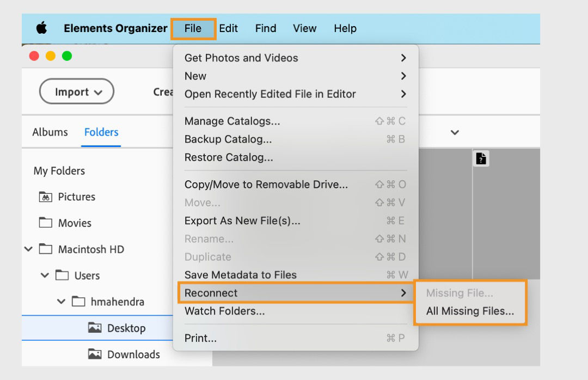
Task: Open the Find menu in menu bar
Action: pos(266,28)
